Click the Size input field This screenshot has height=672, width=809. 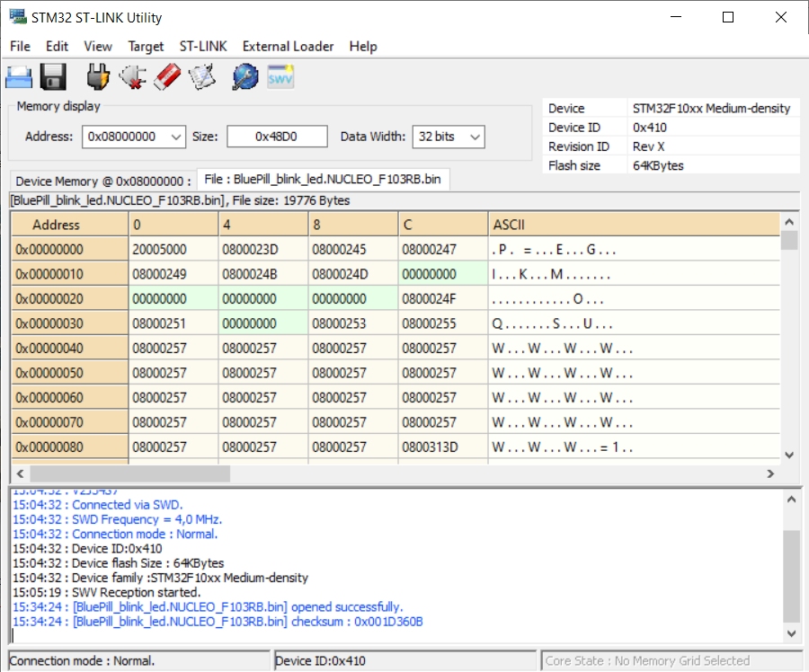point(276,137)
